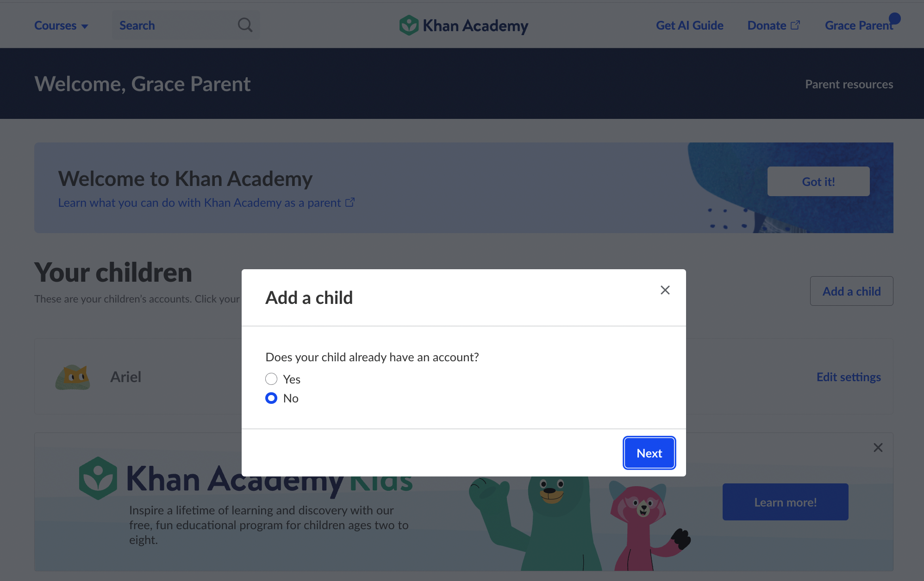Click the notification dot on Grace Parent
This screenshot has height=581, width=924.
pos(894,19)
